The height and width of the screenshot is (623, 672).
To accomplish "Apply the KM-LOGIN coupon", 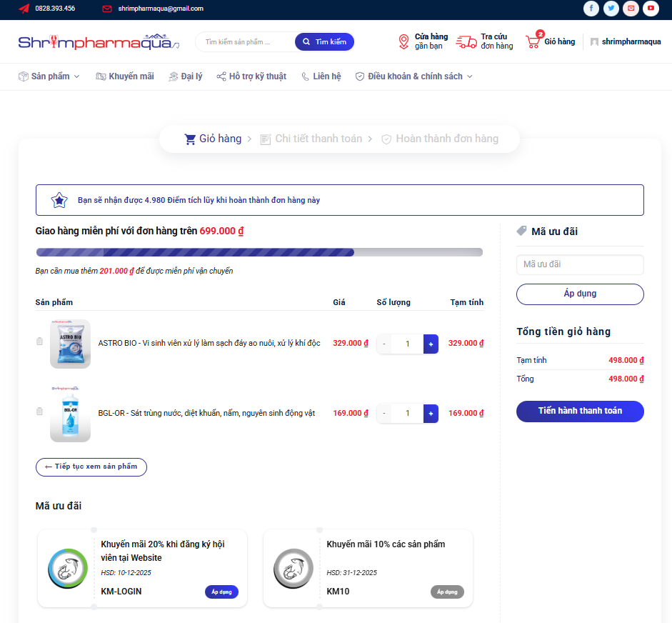I will click(221, 592).
